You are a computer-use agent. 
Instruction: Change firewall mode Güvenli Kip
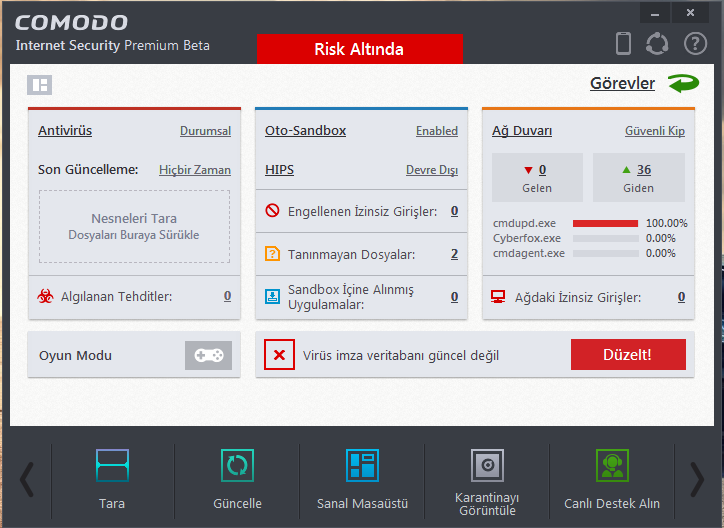point(655,131)
